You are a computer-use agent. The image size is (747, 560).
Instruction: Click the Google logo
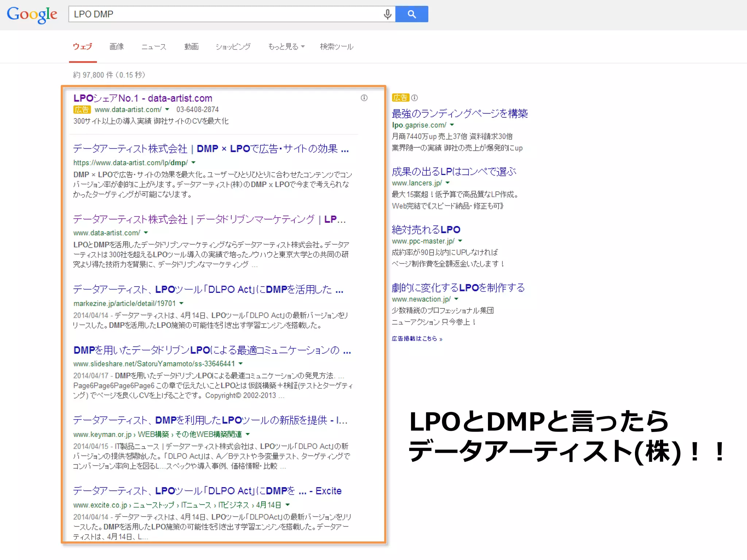click(32, 15)
